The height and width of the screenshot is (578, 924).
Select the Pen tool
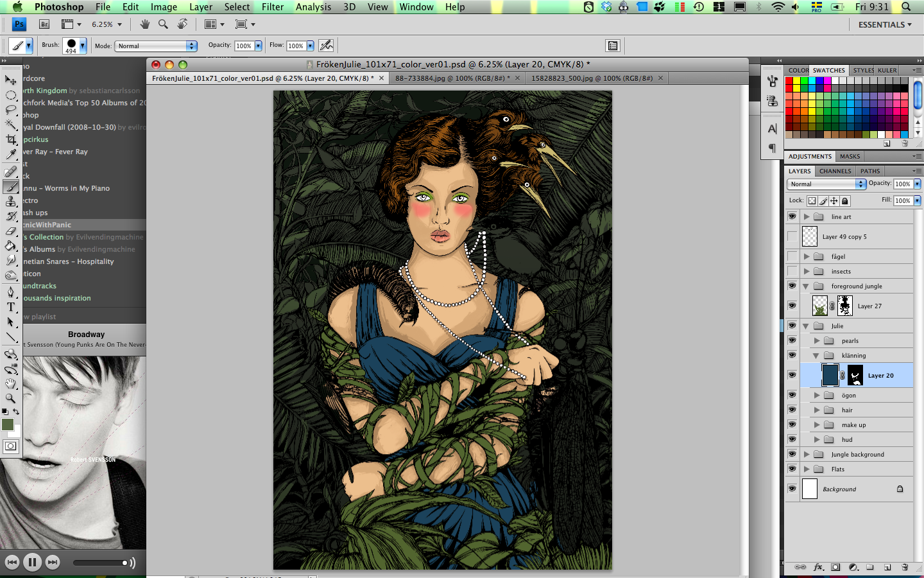[x=10, y=292]
